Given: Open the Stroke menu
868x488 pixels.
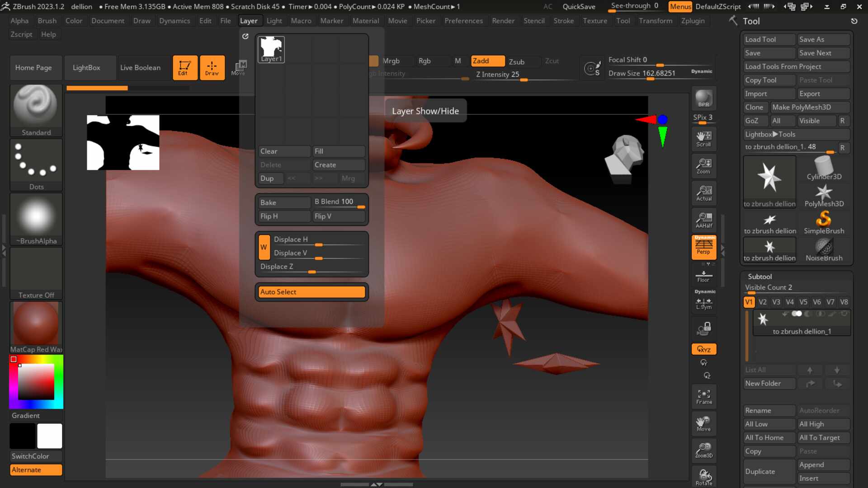Looking at the screenshot, I should tap(563, 21).
